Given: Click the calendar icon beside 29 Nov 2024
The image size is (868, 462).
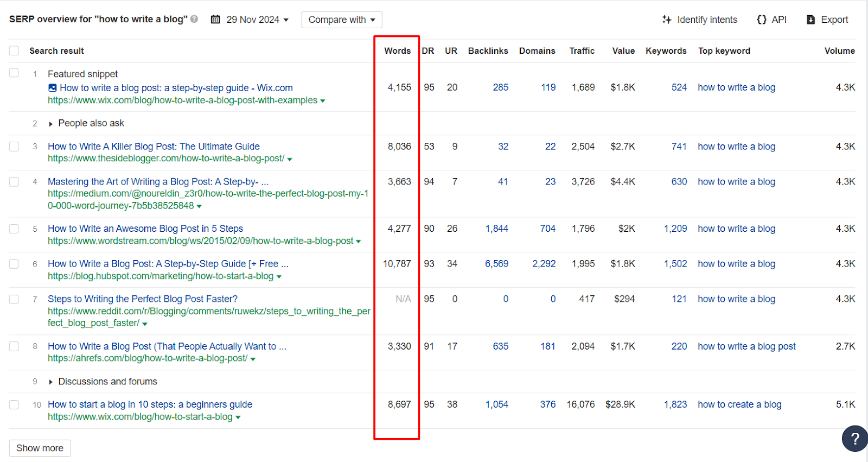Looking at the screenshot, I should click(x=215, y=20).
